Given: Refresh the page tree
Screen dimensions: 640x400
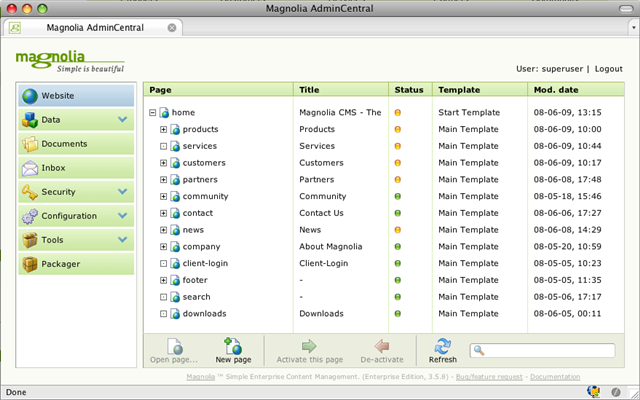Looking at the screenshot, I should 442,351.
